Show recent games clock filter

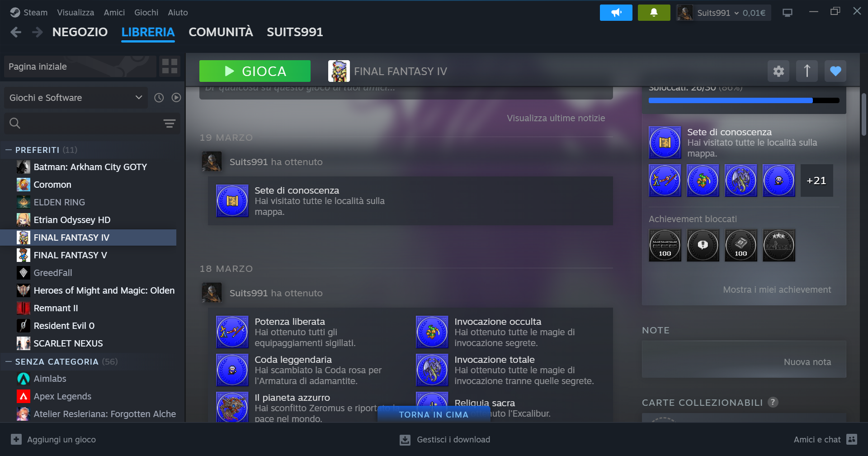pyautogui.click(x=159, y=98)
